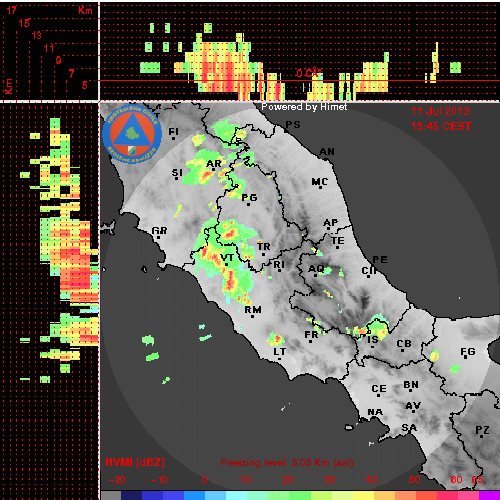Click the FR city label on map
Screen dimensions: 500x500
[x=311, y=334]
